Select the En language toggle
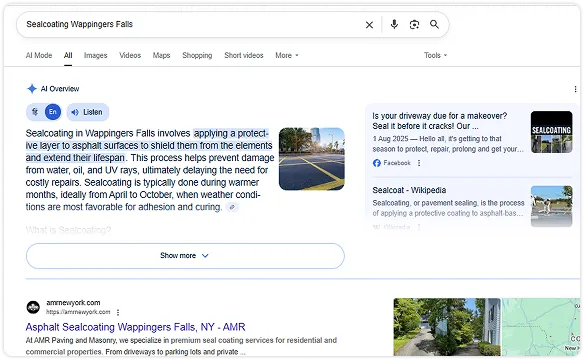 tap(53, 112)
